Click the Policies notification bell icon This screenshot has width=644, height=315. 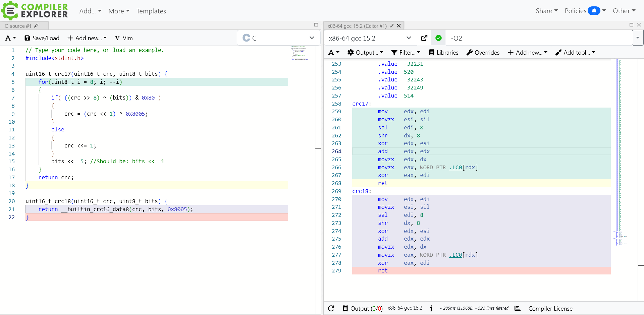click(x=594, y=11)
